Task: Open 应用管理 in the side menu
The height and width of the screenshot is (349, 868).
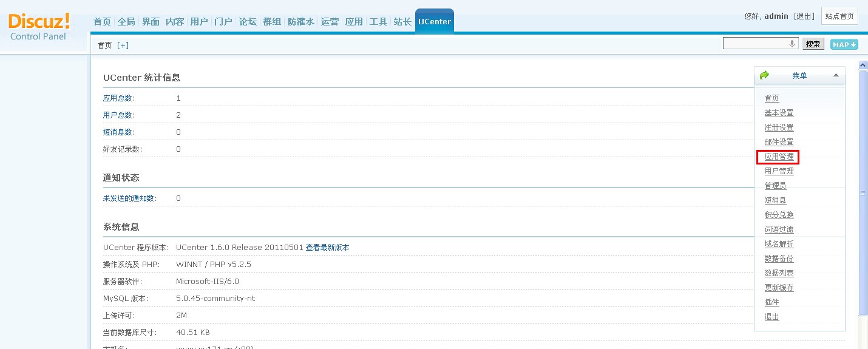Action: coord(779,157)
